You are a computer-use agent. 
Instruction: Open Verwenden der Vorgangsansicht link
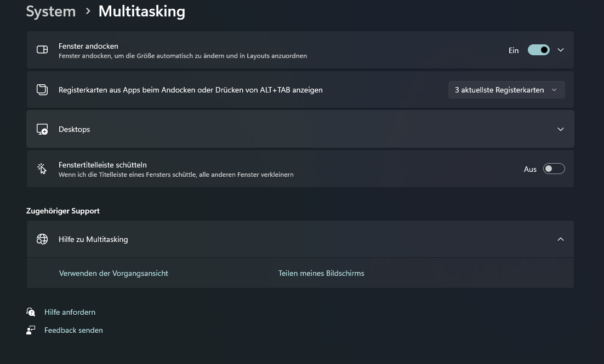(x=113, y=273)
